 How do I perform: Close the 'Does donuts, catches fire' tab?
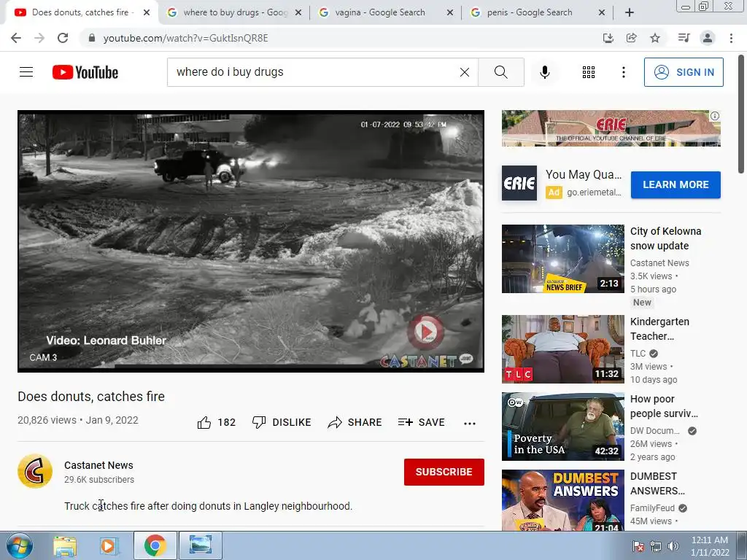[x=147, y=12]
